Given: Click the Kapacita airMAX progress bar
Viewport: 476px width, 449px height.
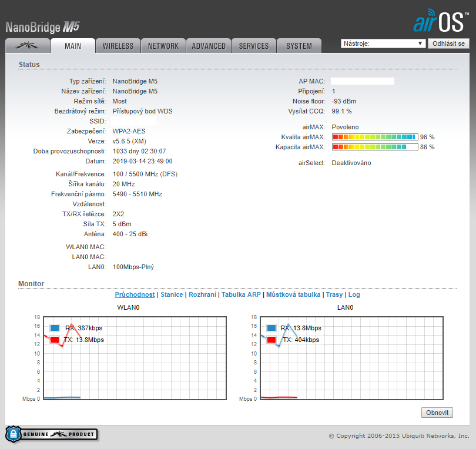Looking at the screenshot, I should tap(375, 147).
